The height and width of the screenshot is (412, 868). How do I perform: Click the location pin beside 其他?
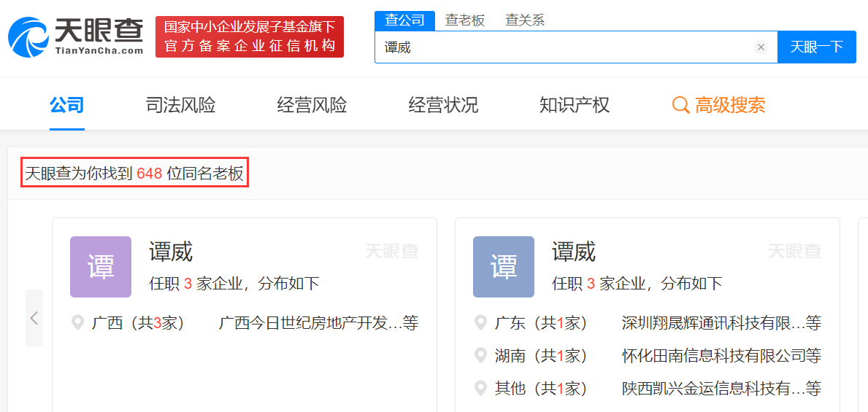pos(481,388)
